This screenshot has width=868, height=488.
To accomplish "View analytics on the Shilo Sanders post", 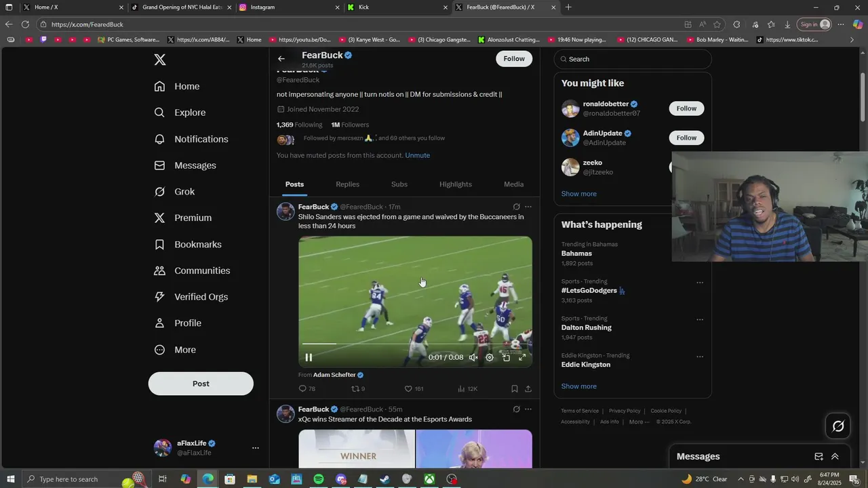I will (467, 389).
